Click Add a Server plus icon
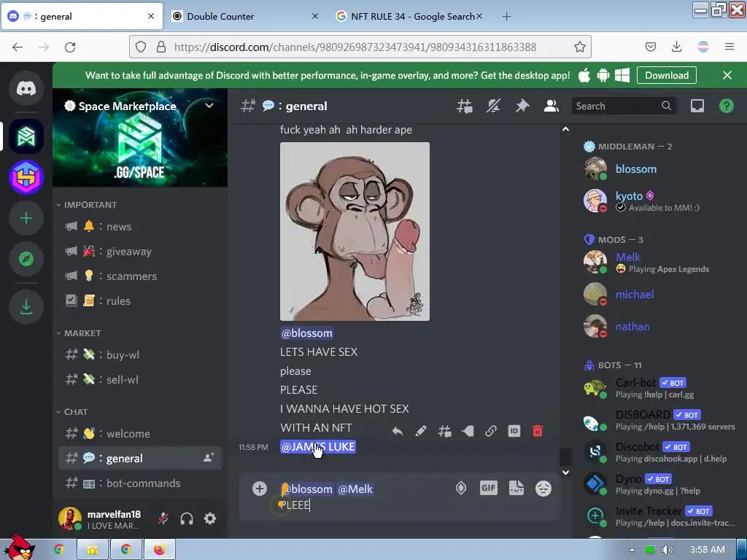The image size is (747, 560). coord(26,219)
